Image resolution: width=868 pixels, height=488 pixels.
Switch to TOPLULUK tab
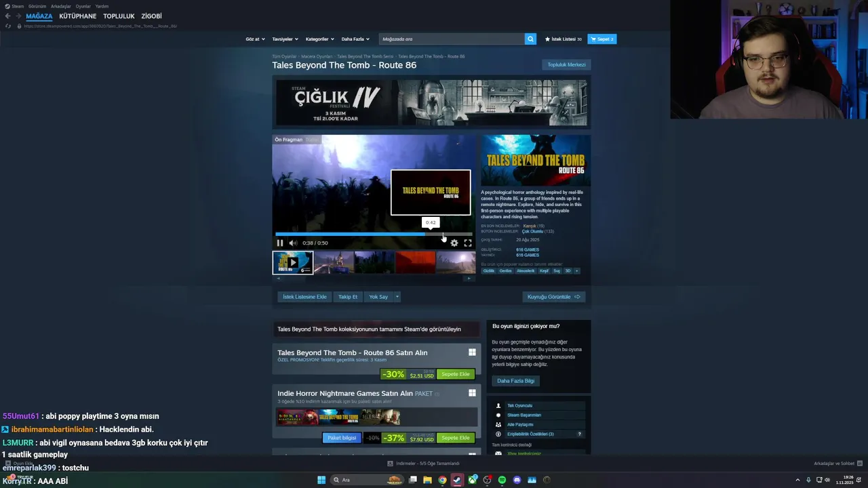[119, 16]
